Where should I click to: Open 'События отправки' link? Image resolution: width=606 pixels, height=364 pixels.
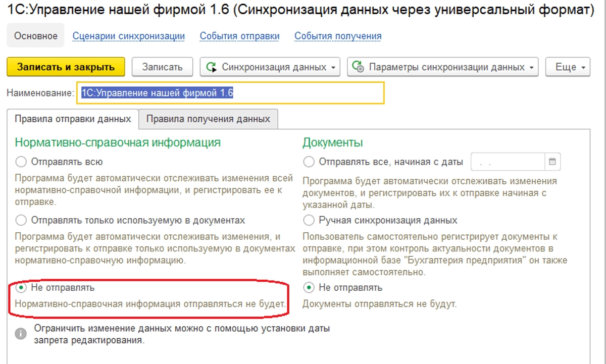tap(239, 36)
